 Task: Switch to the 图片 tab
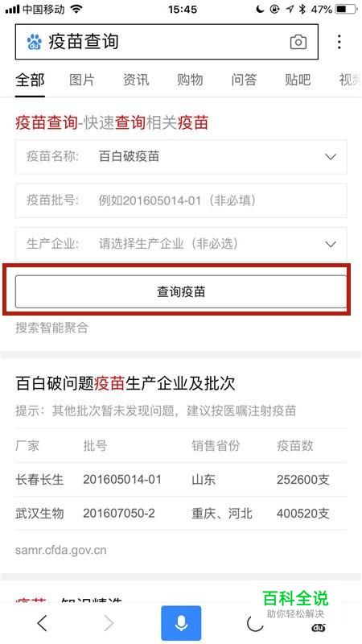click(x=82, y=80)
